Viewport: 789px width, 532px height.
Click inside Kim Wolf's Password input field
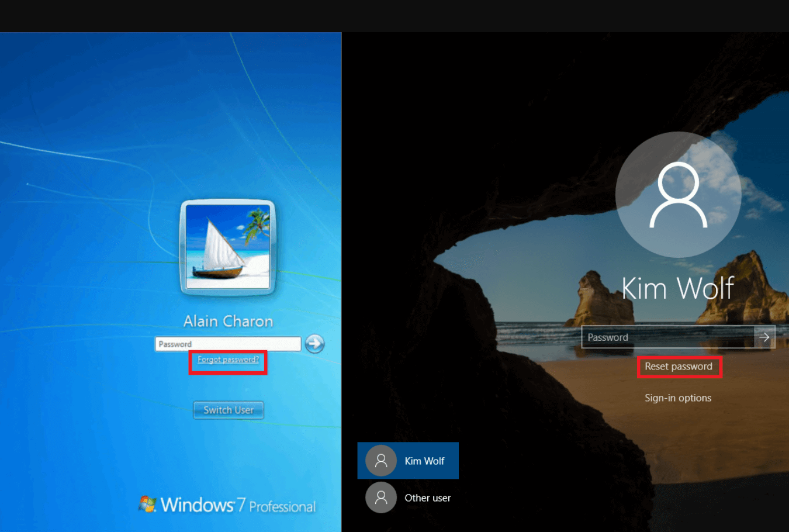pos(660,337)
